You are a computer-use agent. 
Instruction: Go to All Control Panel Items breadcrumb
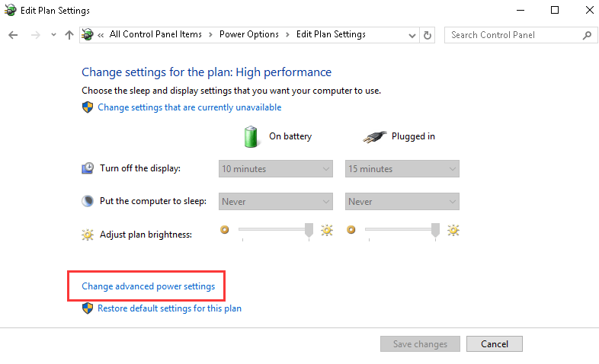tap(156, 34)
